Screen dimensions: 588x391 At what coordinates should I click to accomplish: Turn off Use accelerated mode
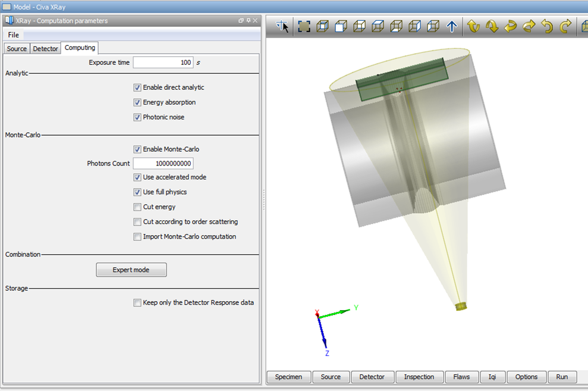point(137,177)
